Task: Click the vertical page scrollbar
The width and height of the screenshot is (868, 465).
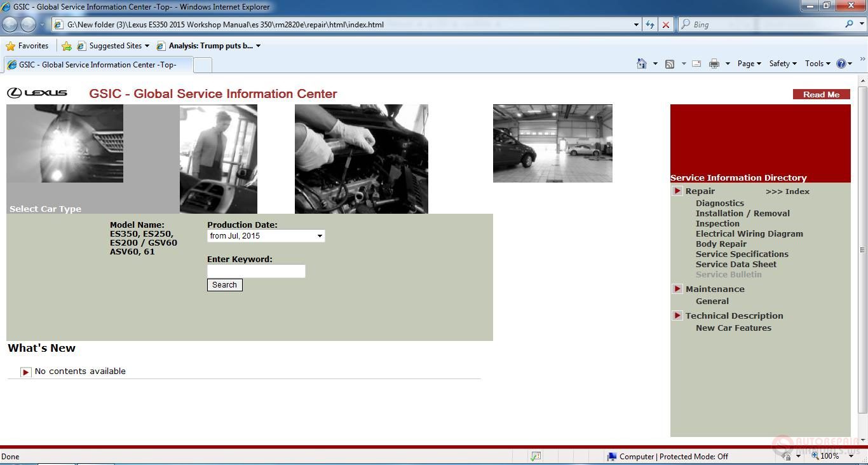Action: 862,249
